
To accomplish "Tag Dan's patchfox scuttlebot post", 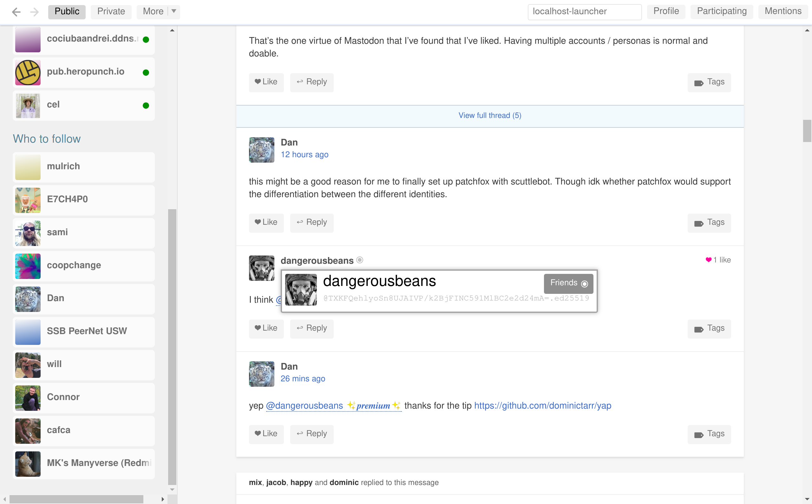I will [x=709, y=223].
